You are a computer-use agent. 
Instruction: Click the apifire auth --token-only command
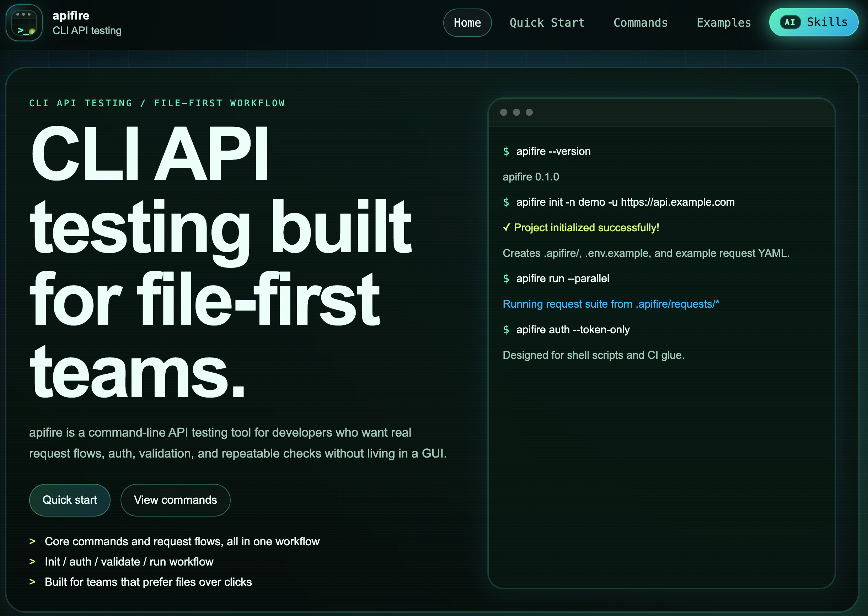pos(573,330)
